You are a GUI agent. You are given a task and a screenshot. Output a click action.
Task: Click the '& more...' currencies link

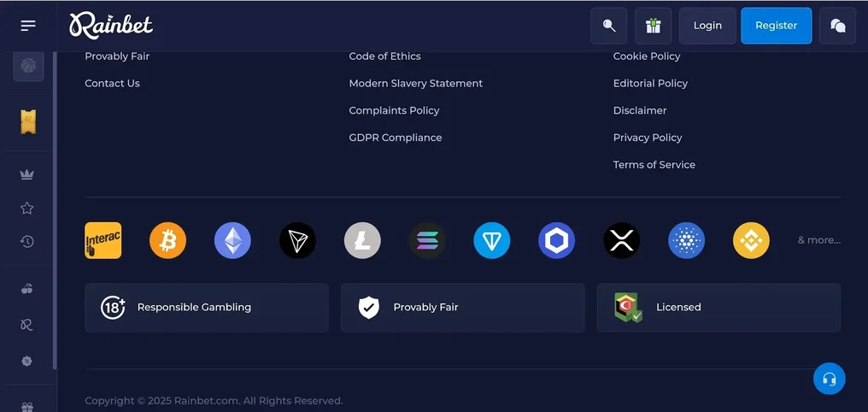coord(818,240)
